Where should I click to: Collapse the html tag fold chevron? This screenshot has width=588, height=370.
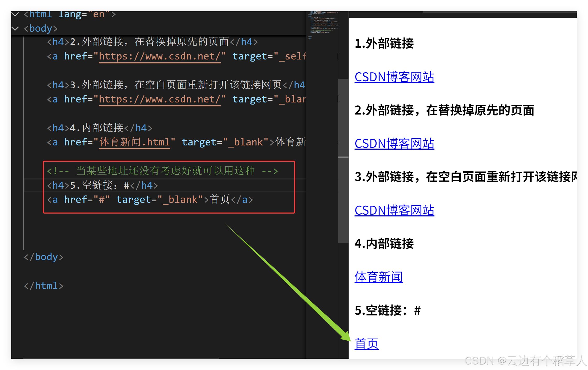tap(15, 14)
